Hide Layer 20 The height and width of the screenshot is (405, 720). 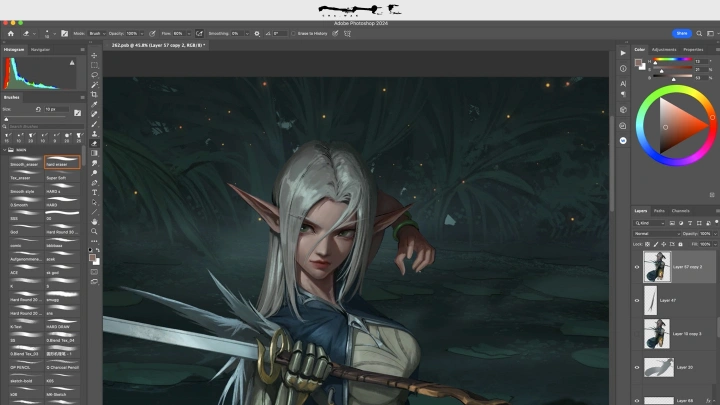point(637,367)
